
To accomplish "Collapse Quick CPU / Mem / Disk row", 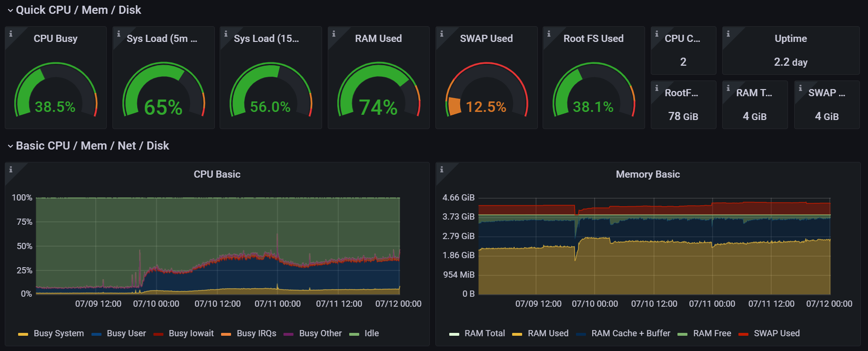I will pos(78,10).
